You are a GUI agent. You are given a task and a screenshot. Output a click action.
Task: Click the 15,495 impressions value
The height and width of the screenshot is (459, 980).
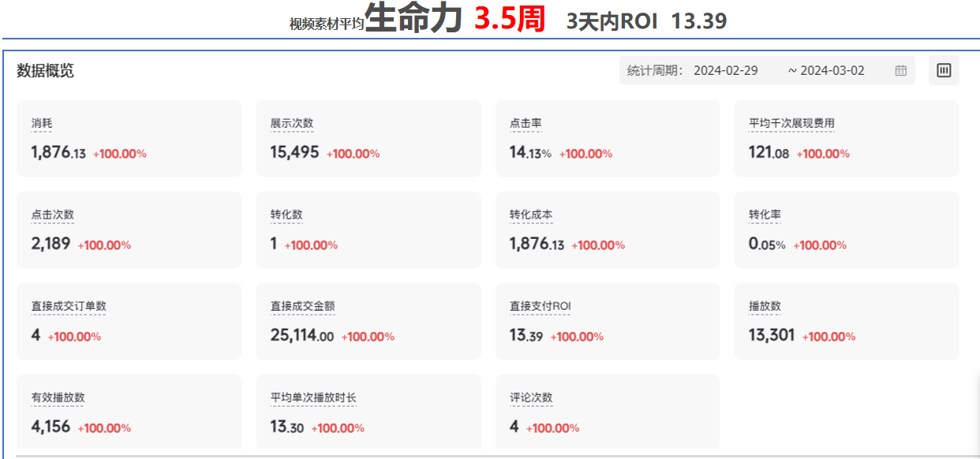[x=294, y=152]
